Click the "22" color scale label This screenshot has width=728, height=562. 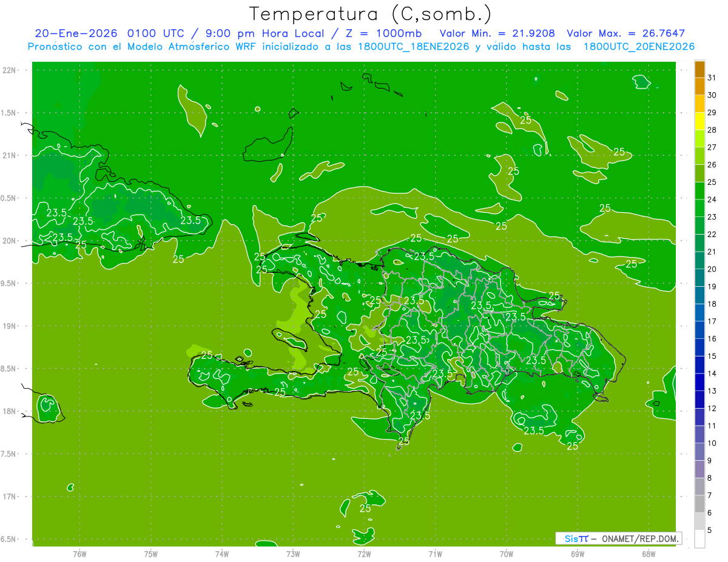coord(712,234)
